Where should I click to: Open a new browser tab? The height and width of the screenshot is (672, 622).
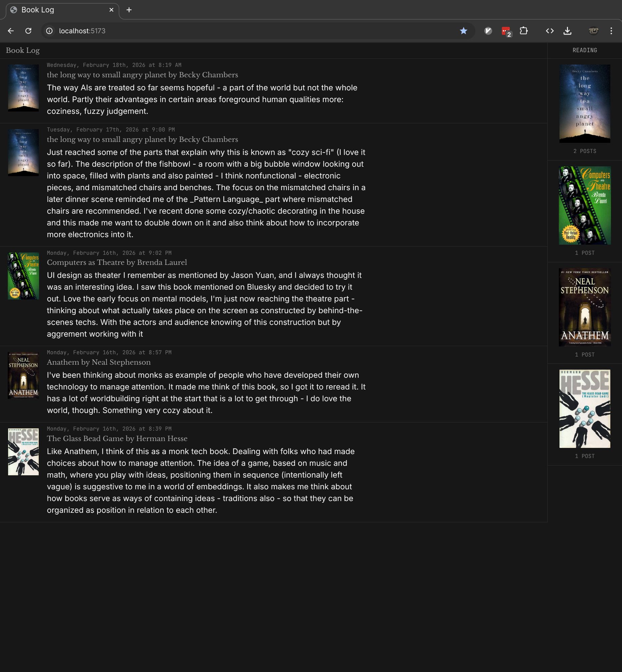click(129, 10)
